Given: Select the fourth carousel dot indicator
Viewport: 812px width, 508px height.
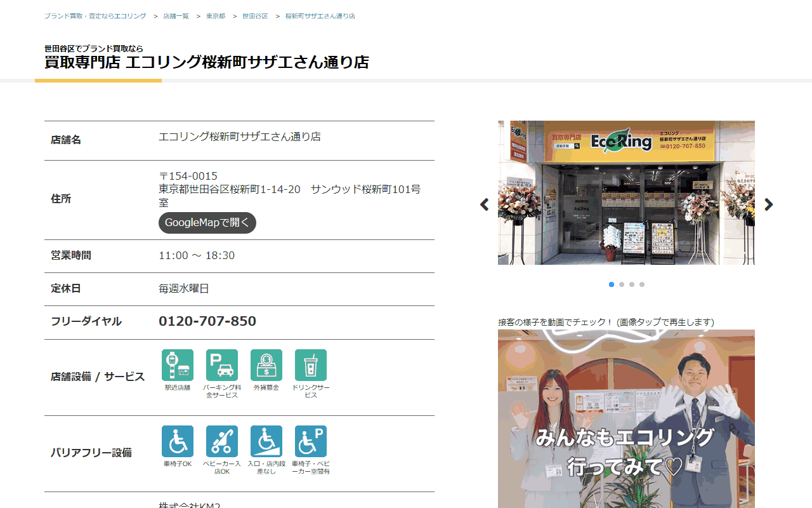Looking at the screenshot, I should (642, 284).
